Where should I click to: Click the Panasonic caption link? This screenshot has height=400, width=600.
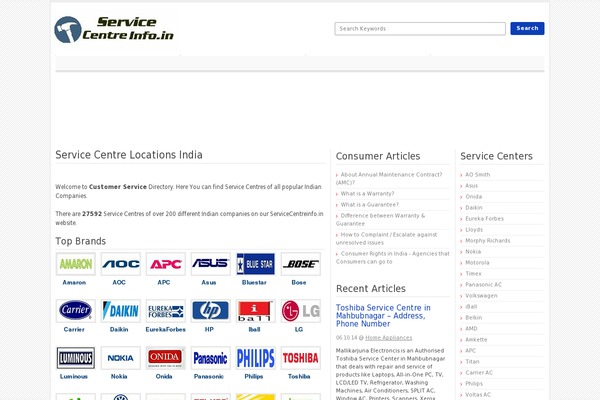[x=209, y=377]
